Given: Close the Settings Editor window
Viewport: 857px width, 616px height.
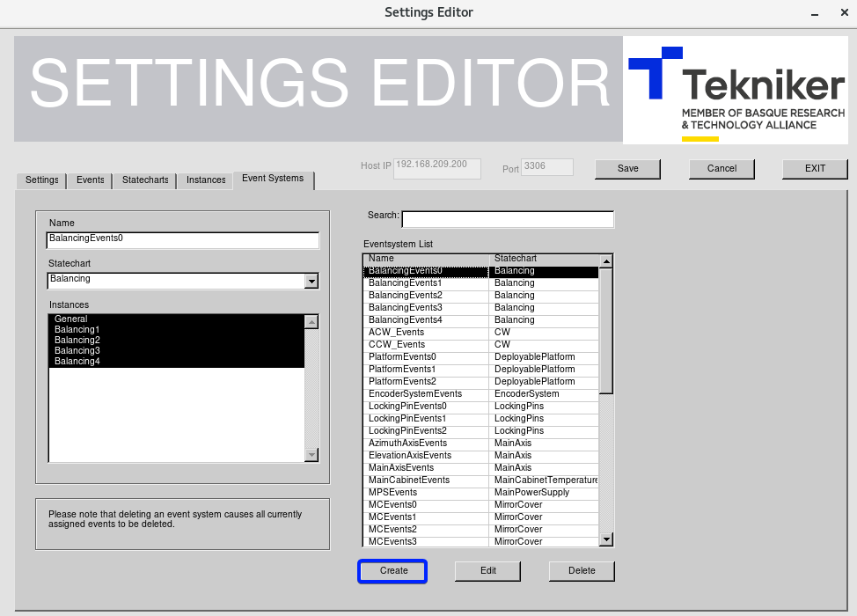Looking at the screenshot, I should (x=844, y=12).
